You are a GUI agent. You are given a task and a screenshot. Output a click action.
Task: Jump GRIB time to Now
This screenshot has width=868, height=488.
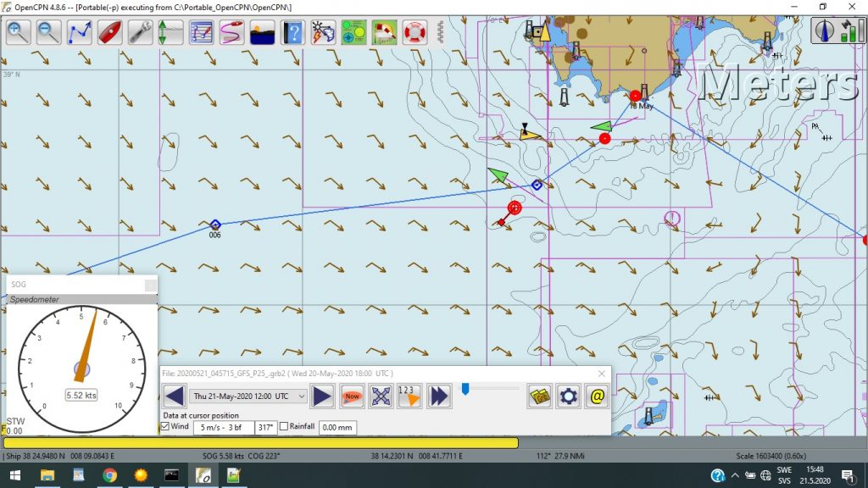352,396
